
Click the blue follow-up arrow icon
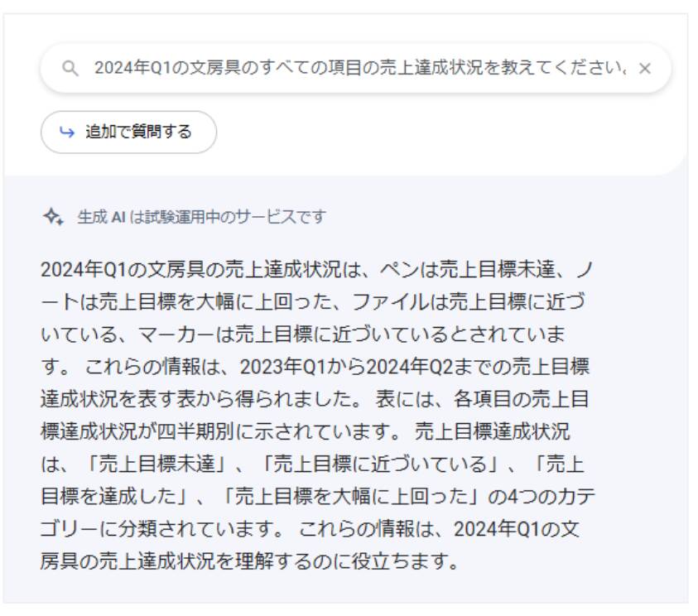[x=67, y=132]
